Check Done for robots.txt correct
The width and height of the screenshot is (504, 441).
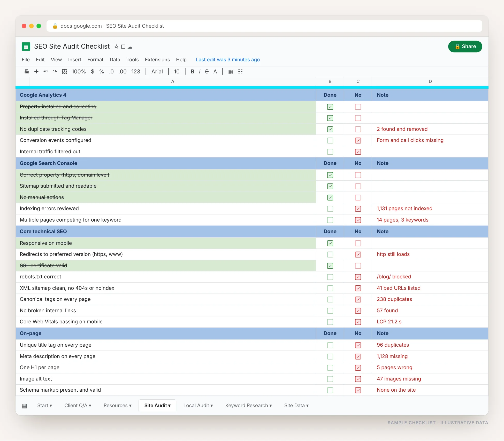click(330, 277)
